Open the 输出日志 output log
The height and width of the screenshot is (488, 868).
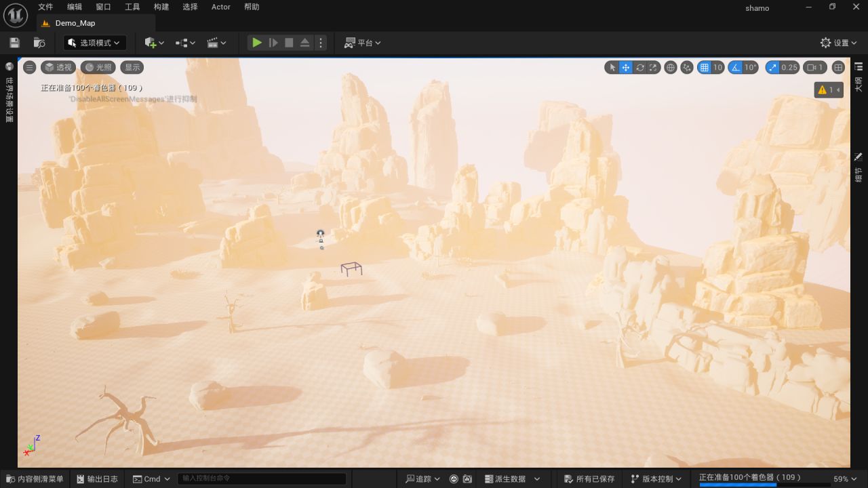click(x=98, y=479)
